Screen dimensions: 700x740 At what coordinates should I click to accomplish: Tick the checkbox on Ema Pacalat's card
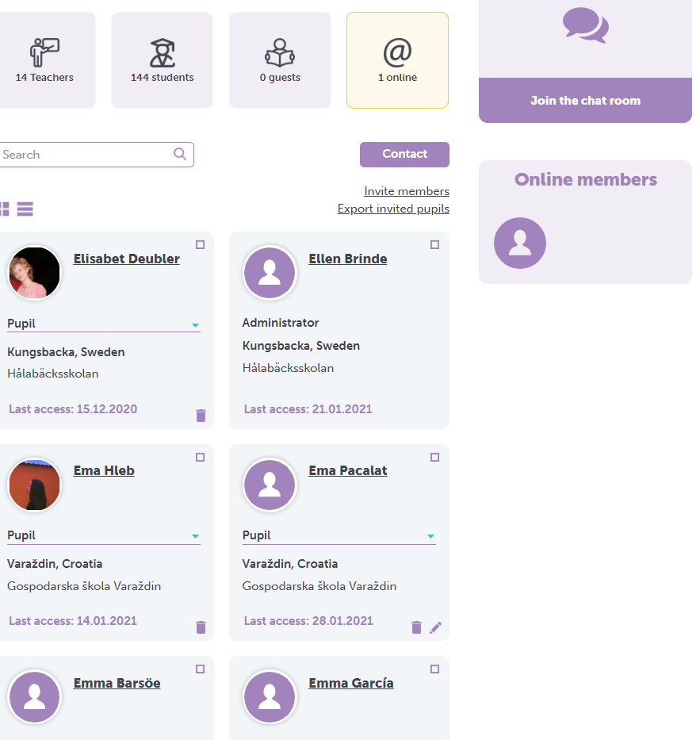435,458
